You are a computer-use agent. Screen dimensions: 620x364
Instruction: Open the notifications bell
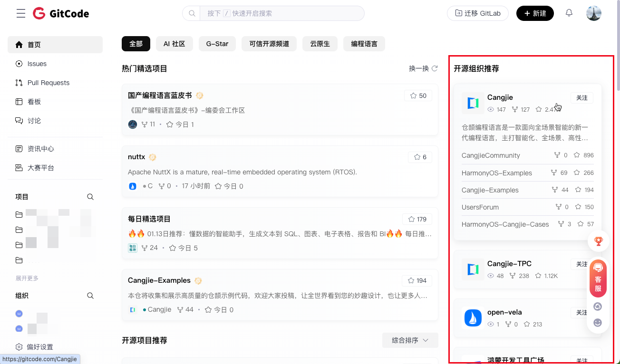[x=569, y=13]
